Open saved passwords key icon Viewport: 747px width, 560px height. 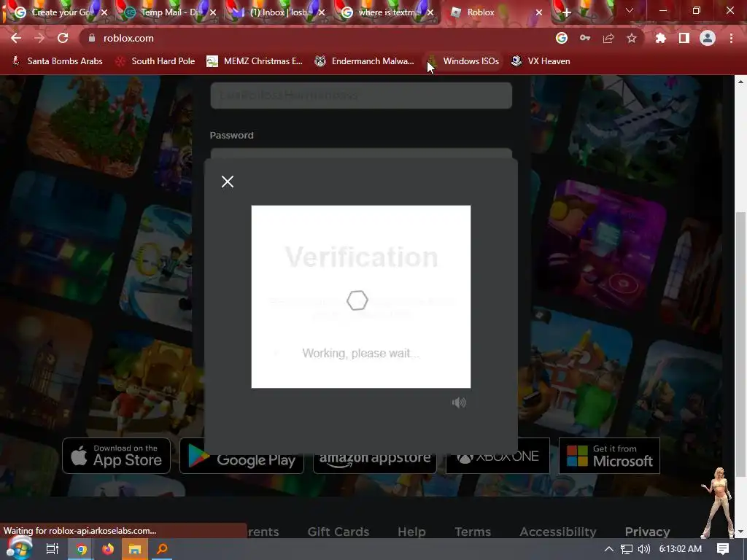(585, 38)
